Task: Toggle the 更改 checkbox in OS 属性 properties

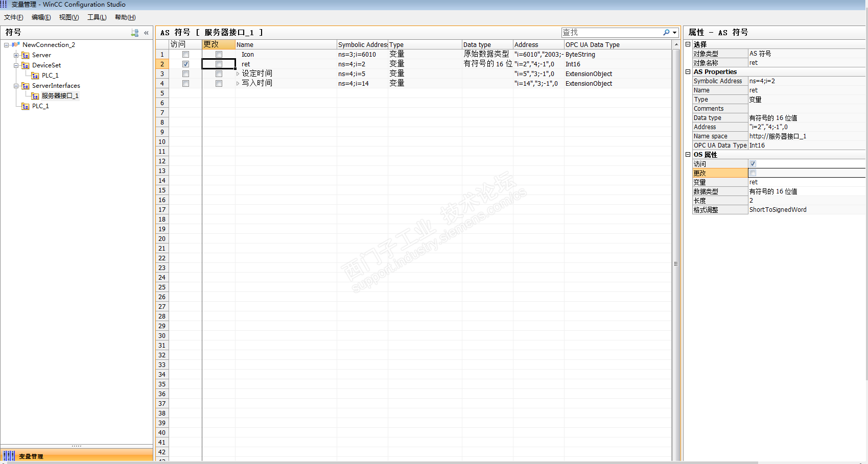Action: 753,173
